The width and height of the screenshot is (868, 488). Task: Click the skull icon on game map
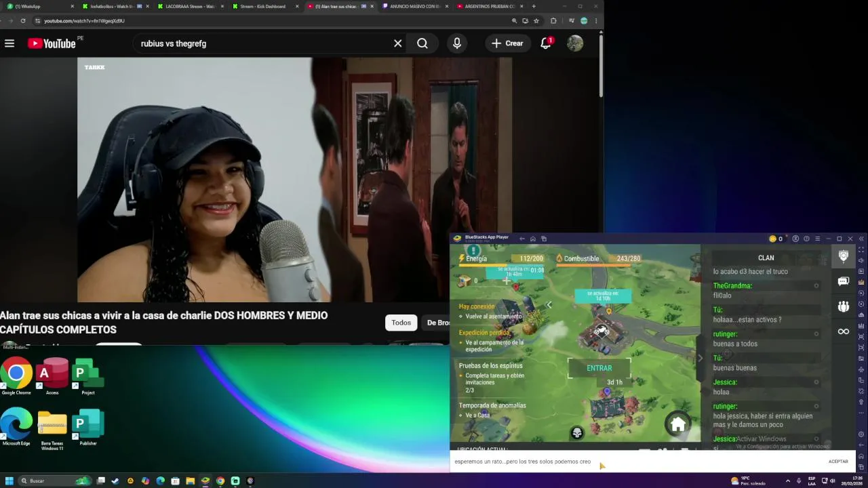[577, 432]
